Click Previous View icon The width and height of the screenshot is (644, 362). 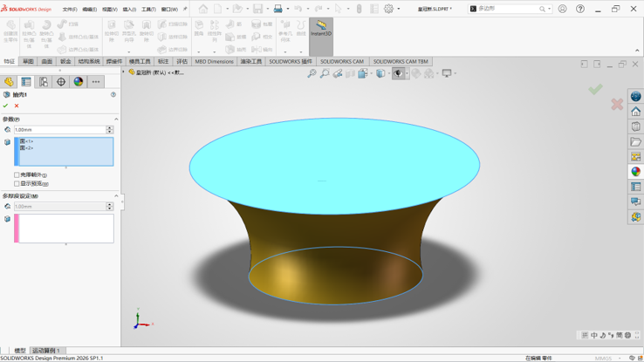[338, 73]
